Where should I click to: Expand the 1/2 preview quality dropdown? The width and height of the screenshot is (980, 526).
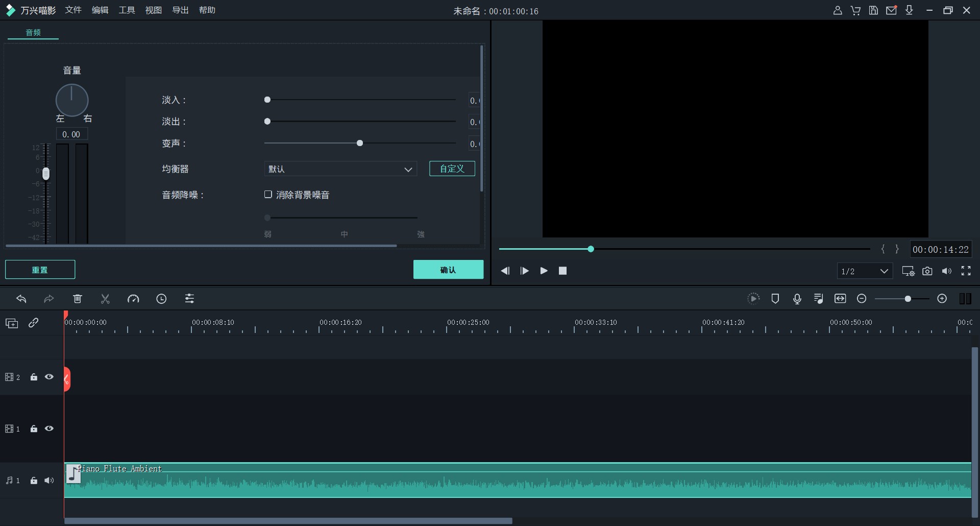tap(865, 271)
